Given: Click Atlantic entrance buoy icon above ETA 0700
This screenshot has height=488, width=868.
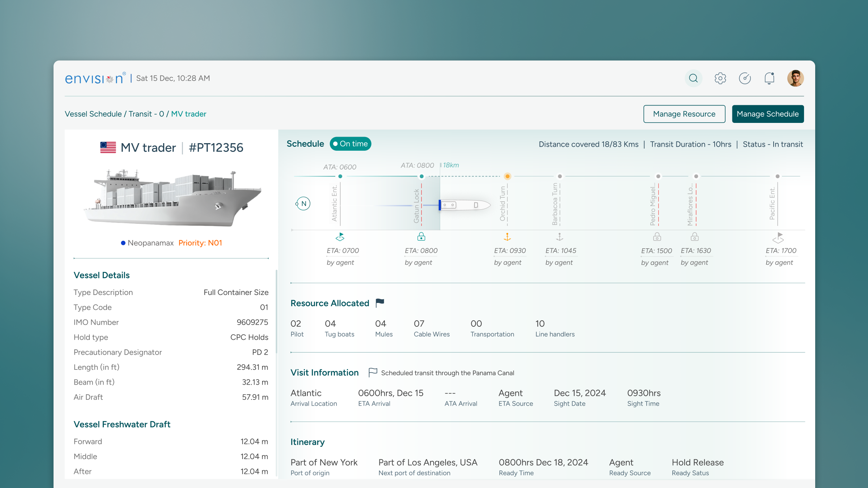Looking at the screenshot, I should click(x=340, y=237).
